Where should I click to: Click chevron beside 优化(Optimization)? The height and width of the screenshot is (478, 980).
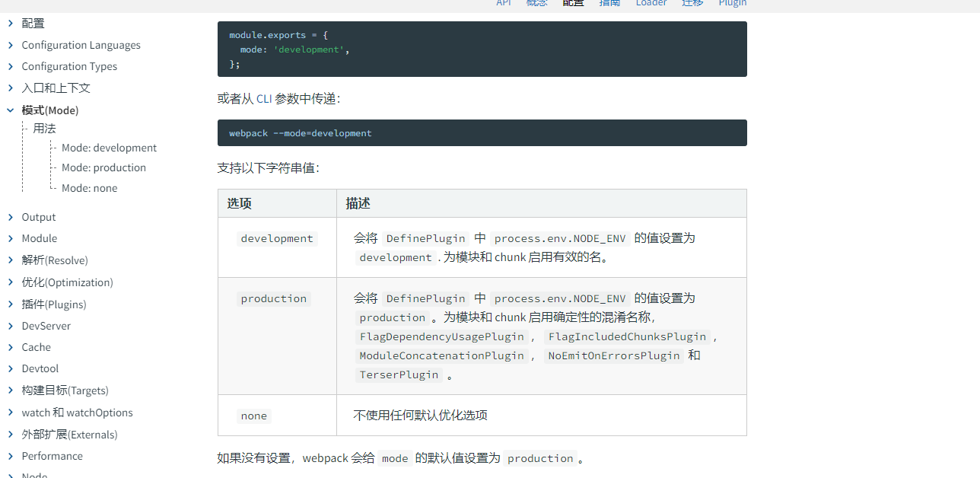(11, 282)
